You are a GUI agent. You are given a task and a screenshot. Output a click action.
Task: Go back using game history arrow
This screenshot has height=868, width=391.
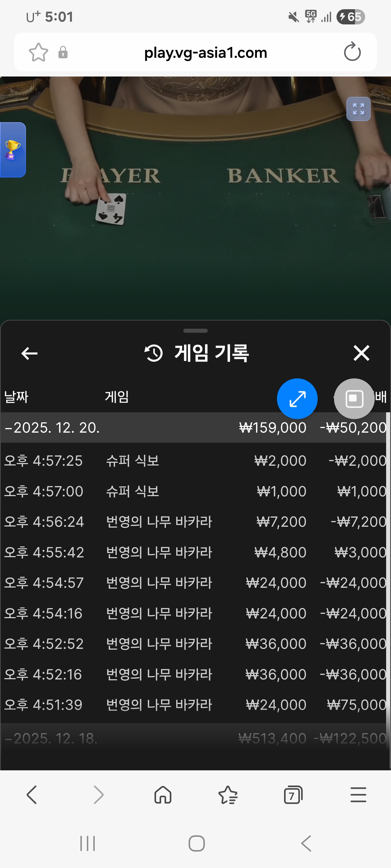coord(29,353)
